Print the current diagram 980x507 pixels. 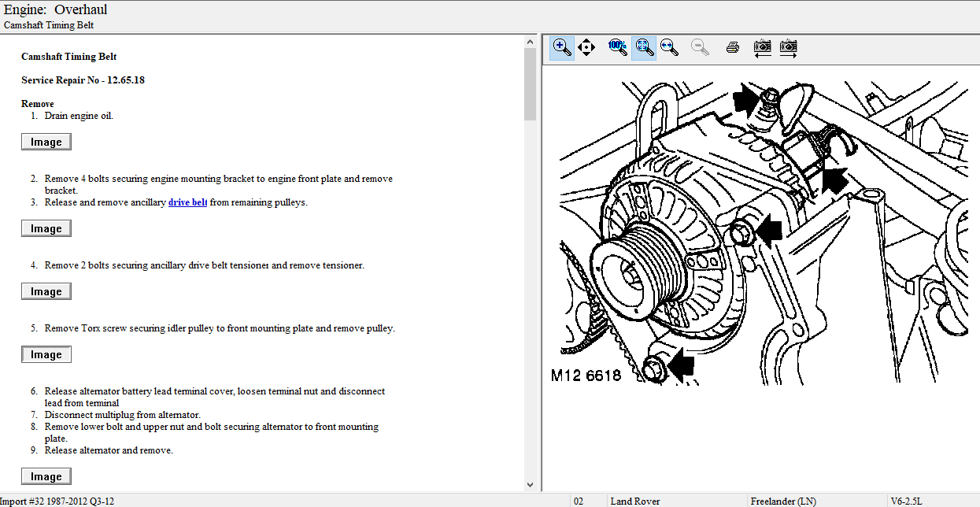(x=732, y=47)
